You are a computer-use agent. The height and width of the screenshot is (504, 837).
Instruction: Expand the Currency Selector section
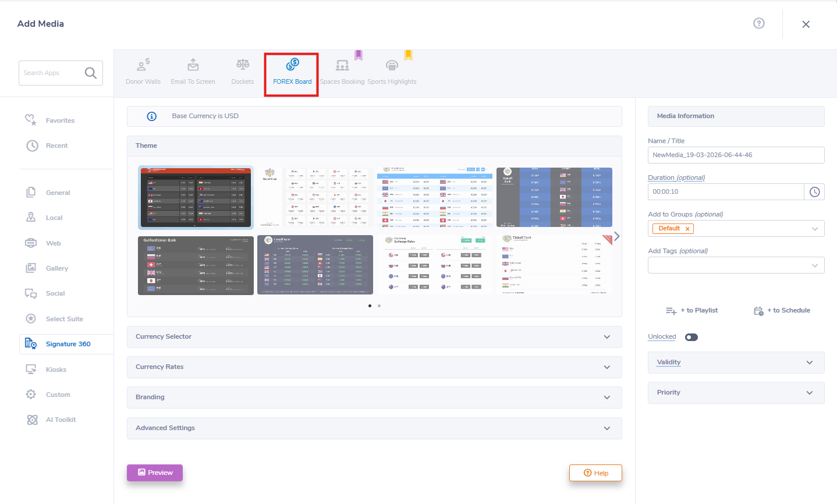click(374, 337)
